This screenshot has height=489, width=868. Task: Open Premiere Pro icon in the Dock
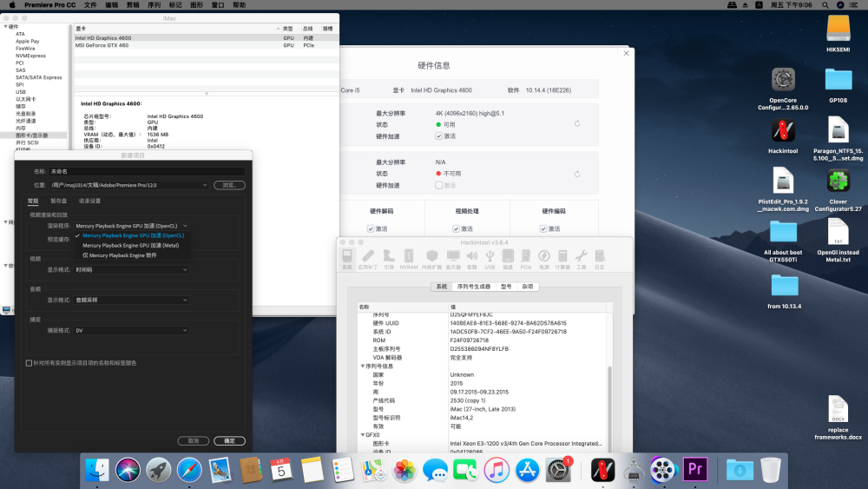point(694,470)
